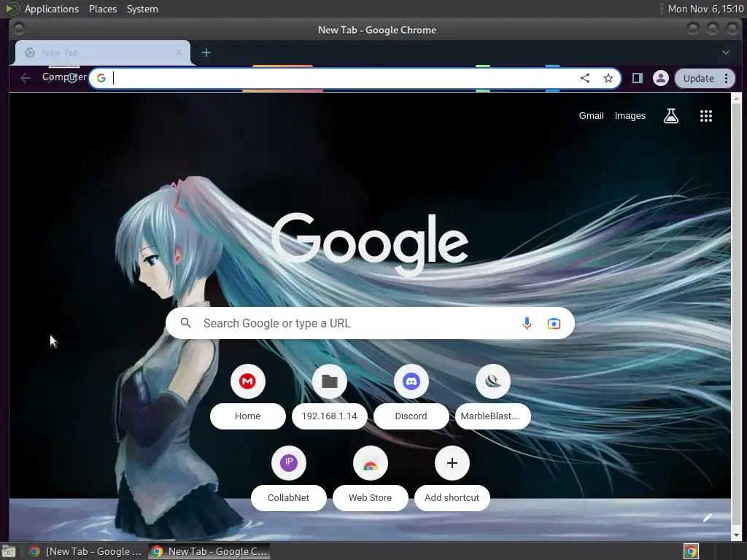Select the New Tab browser tab

pyautogui.click(x=102, y=52)
